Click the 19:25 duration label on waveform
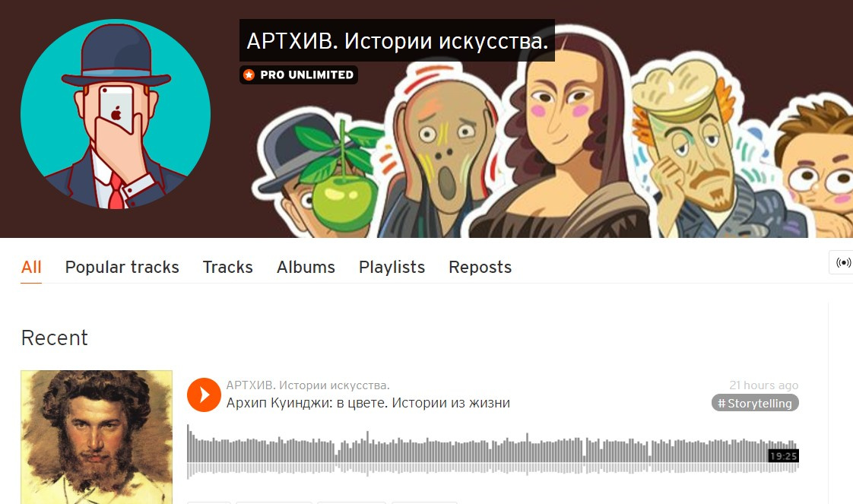This screenshot has width=853, height=504. click(783, 456)
